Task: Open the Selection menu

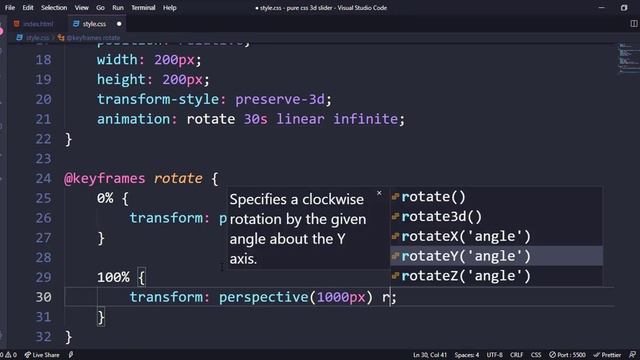Action: pos(54,7)
